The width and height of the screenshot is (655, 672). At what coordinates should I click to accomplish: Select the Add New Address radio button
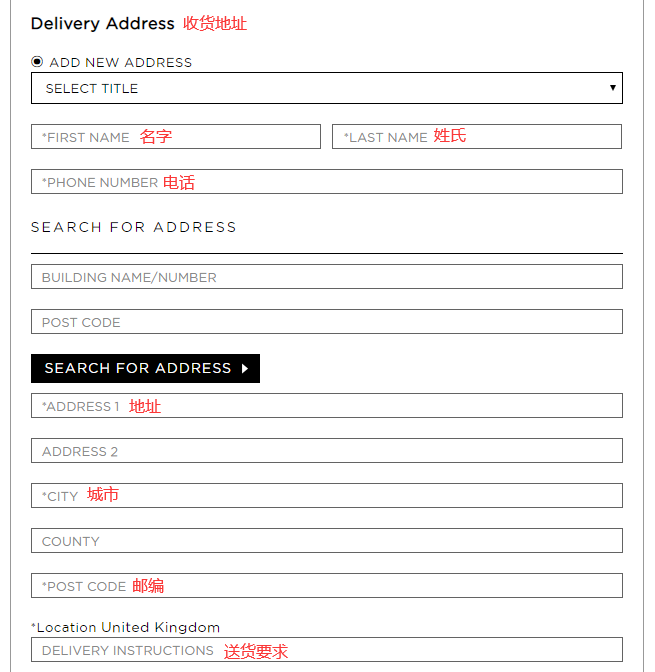(x=37, y=62)
